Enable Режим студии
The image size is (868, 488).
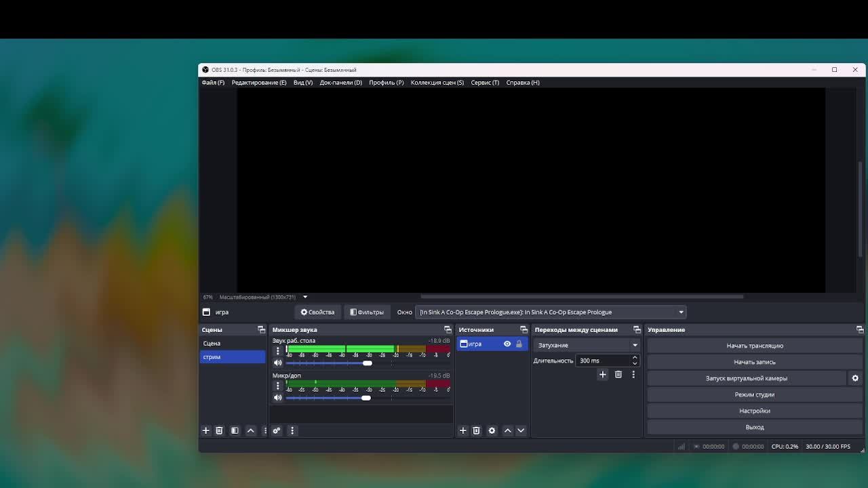755,394
